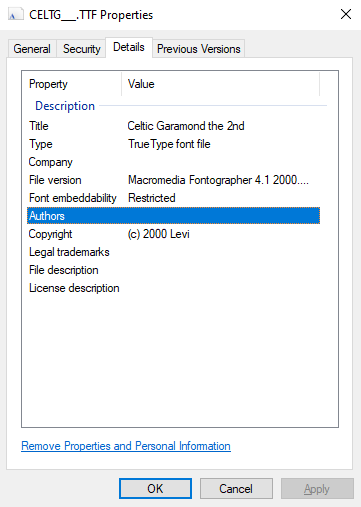Screen dimensions: 361x507
Task: Select the License description row
Action: [173, 288]
